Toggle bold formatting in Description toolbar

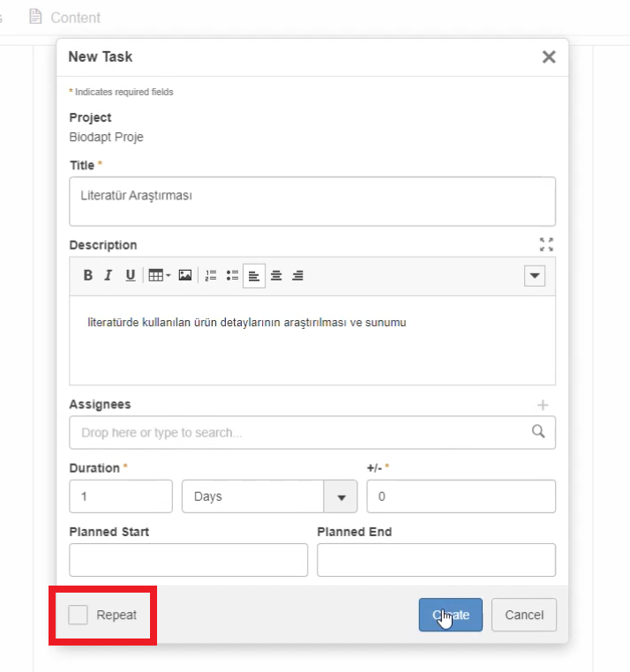click(88, 275)
